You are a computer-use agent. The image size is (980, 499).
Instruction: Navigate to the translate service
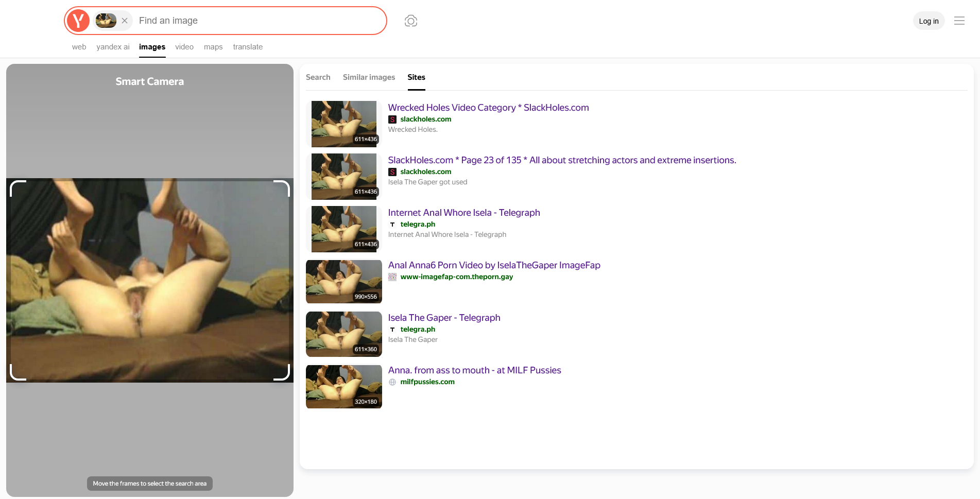tap(248, 47)
